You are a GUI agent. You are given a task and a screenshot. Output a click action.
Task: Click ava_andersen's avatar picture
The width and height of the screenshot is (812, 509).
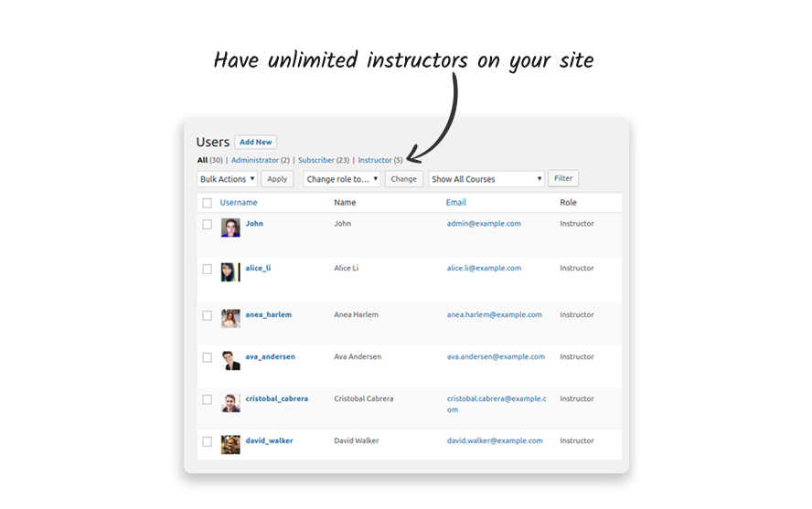coord(230,361)
